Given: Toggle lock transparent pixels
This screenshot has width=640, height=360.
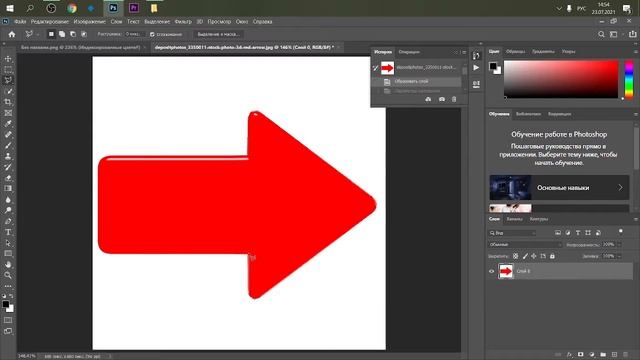Looking at the screenshot, I should pyautogui.click(x=516, y=256).
